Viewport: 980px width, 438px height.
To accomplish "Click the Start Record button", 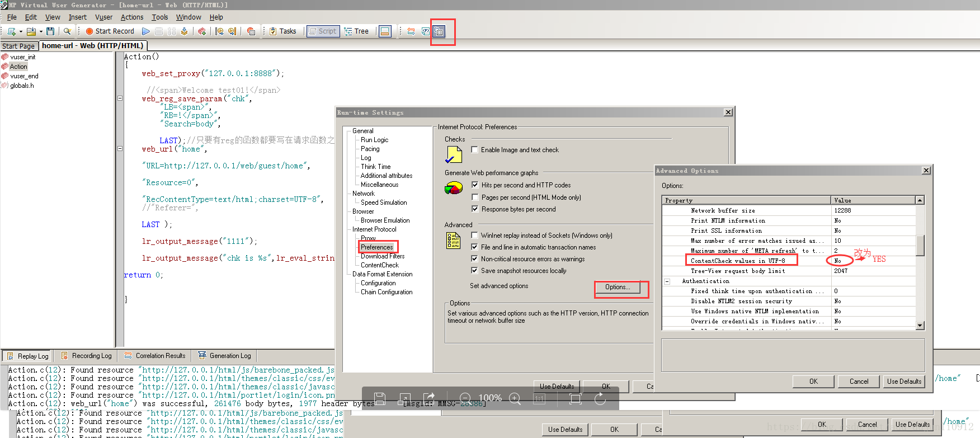I will [110, 31].
